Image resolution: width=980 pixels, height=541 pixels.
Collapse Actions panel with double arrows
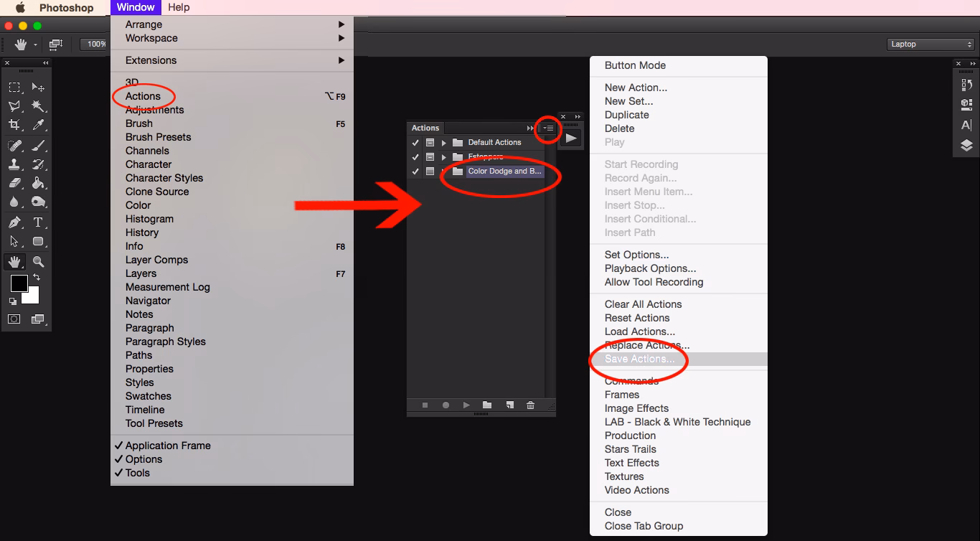click(530, 128)
